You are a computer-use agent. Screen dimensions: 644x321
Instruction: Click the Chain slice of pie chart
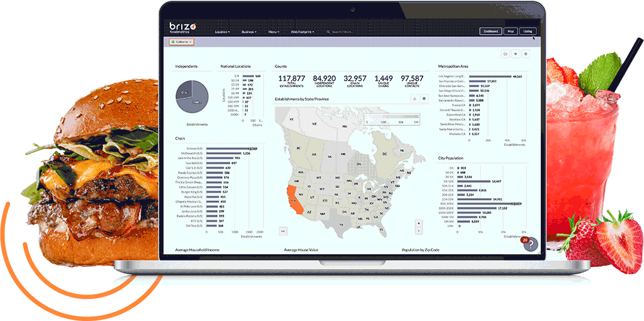[186, 93]
